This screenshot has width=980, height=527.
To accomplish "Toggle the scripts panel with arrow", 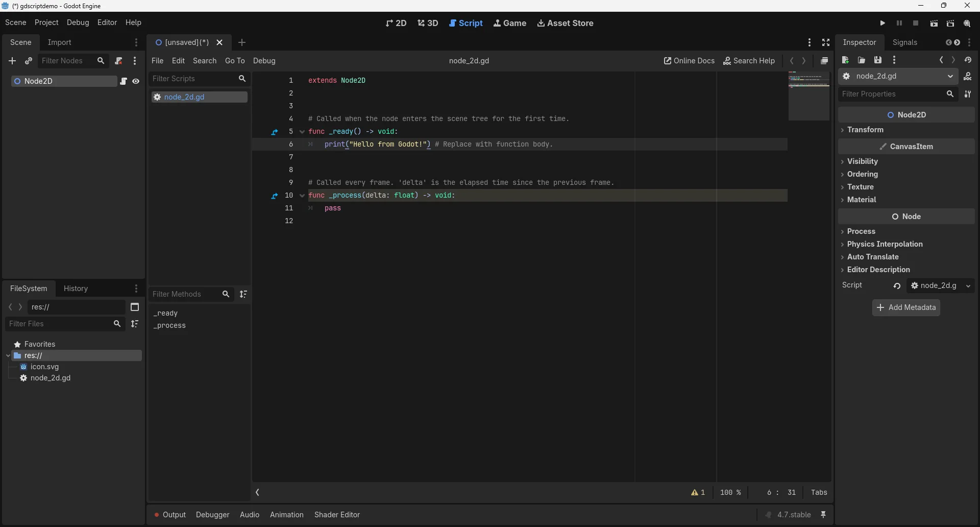I will click(x=258, y=493).
